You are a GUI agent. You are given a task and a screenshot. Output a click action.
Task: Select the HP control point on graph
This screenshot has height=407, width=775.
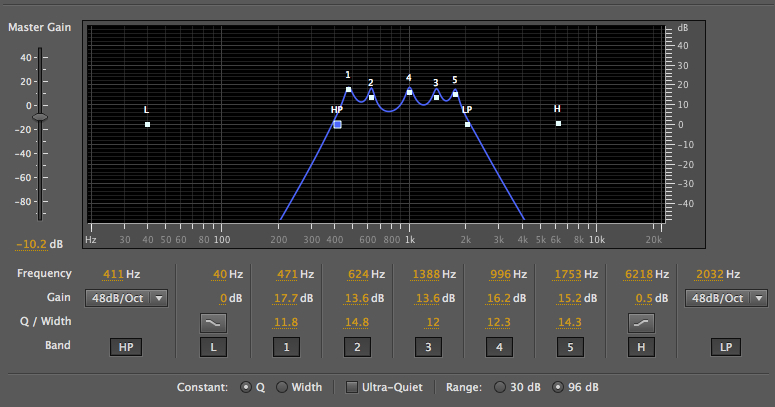[338, 125]
